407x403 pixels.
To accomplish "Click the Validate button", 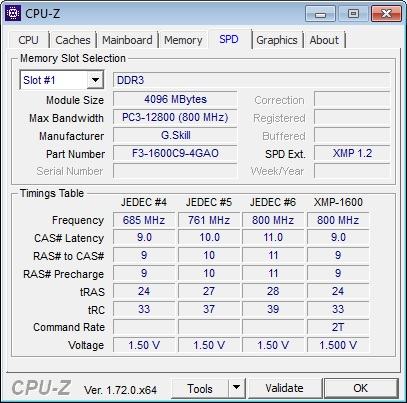I will click(x=284, y=388).
